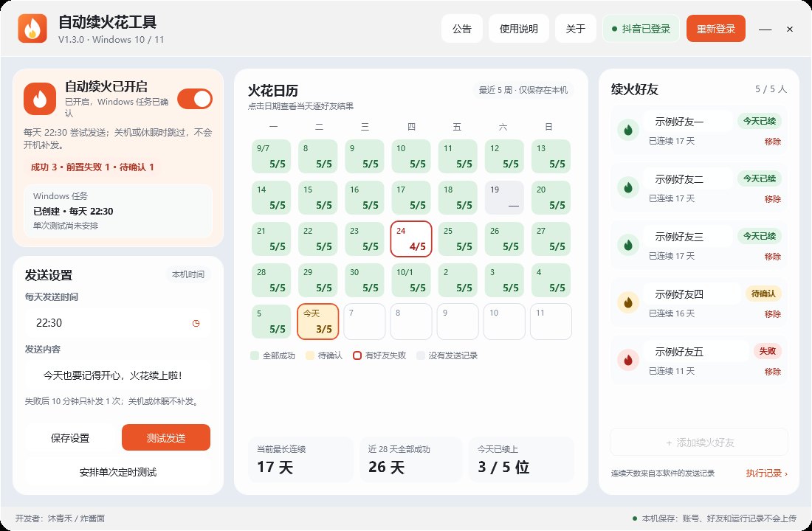Image resolution: width=812 pixels, height=531 pixels.
Task: Click 安排单次定时测试
Action: coord(118,472)
